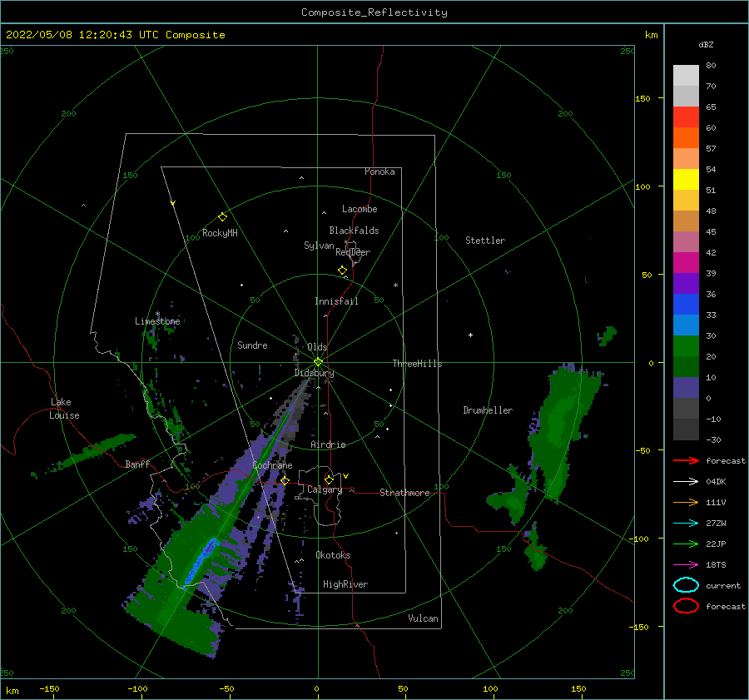
Task: Click the Strathmore label
Action: [x=404, y=493]
